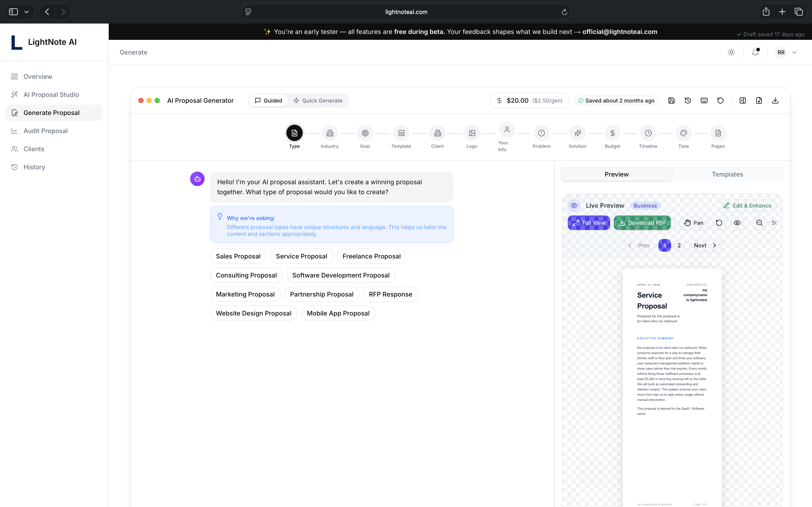The height and width of the screenshot is (507, 812).
Task: Click the keyboard shortcuts icon
Action: pos(704,100)
